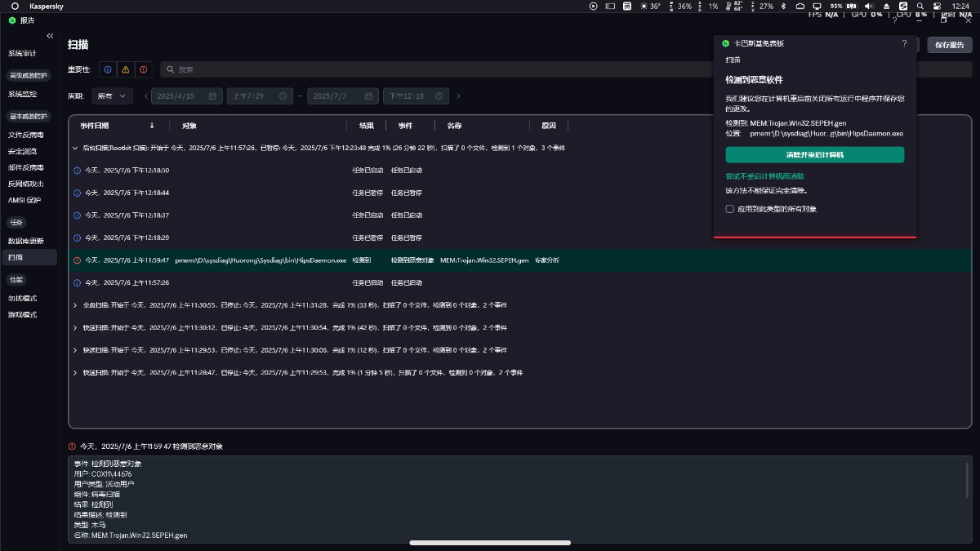Viewport: 980px width, 551px height.
Task: Open 邮件反病毒 in the sidebar
Action: point(26,167)
